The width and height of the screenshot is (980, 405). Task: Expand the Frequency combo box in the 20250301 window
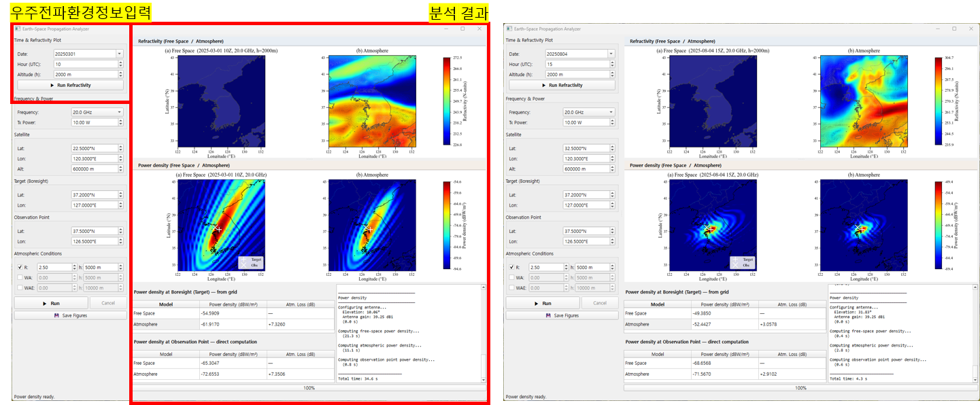coord(98,112)
